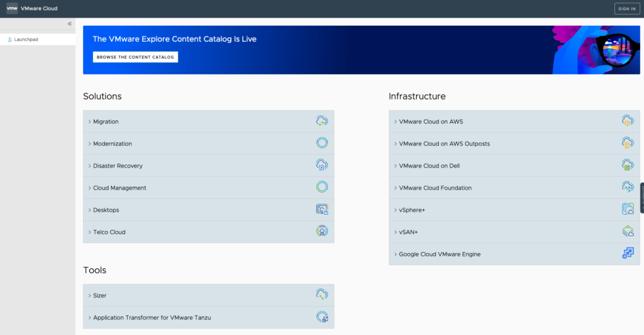Open Launchpad in the sidebar
This screenshot has height=335, width=644.
pos(37,40)
